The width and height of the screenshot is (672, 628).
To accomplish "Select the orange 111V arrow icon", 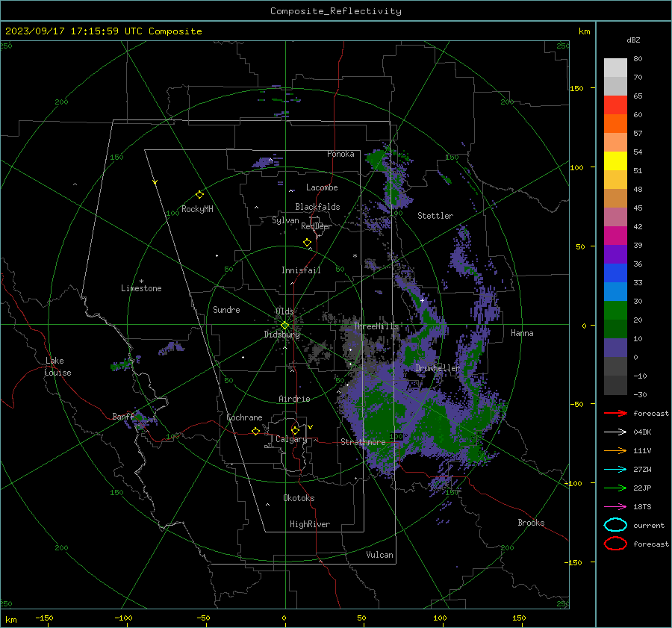I will [x=615, y=450].
